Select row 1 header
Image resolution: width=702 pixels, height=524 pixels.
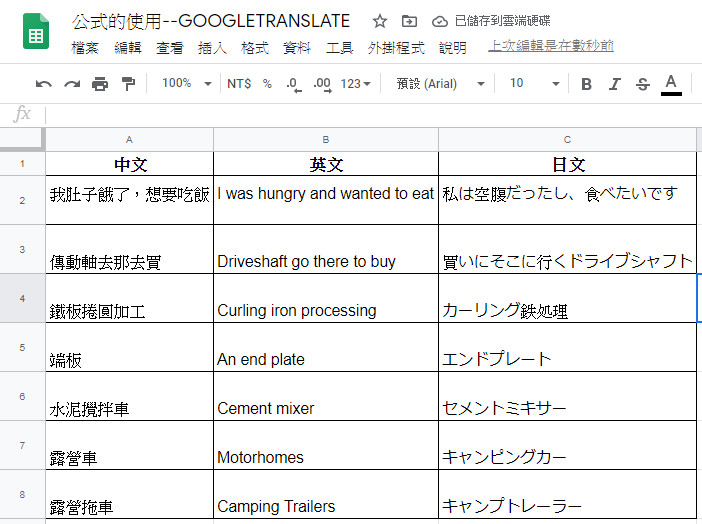coord(22,164)
